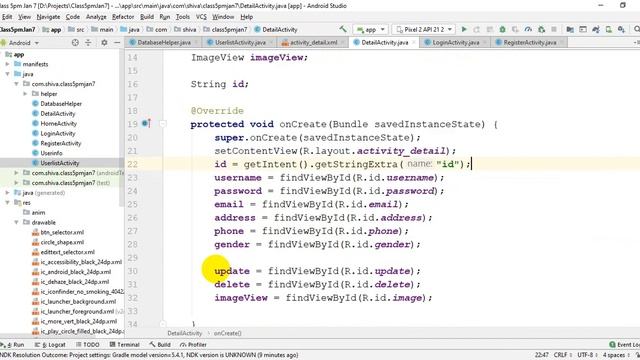Screen dimensions: 640x360
Task: Click the CRLF line separator in status bar
Action: pyautogui.click(x=560, y=355)
